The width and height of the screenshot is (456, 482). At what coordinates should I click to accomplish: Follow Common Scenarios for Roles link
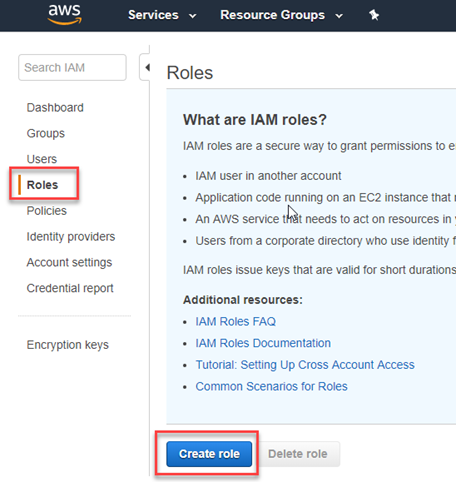point(271,386)
